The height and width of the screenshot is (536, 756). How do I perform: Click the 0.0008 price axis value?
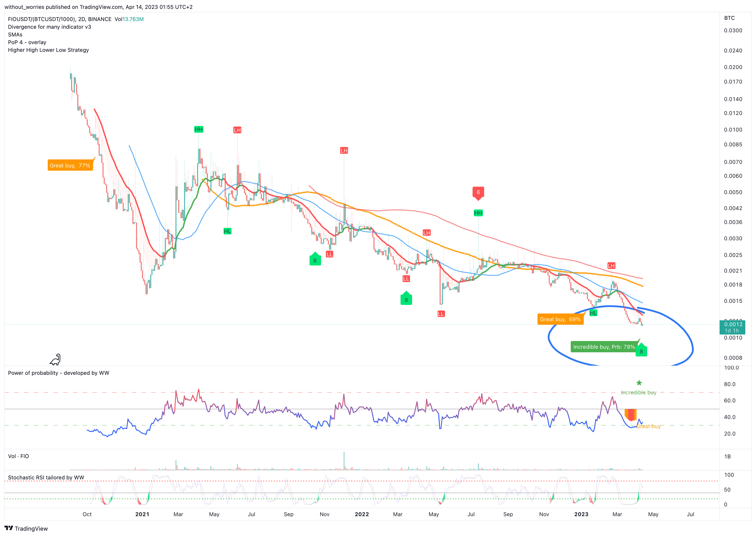733,358
